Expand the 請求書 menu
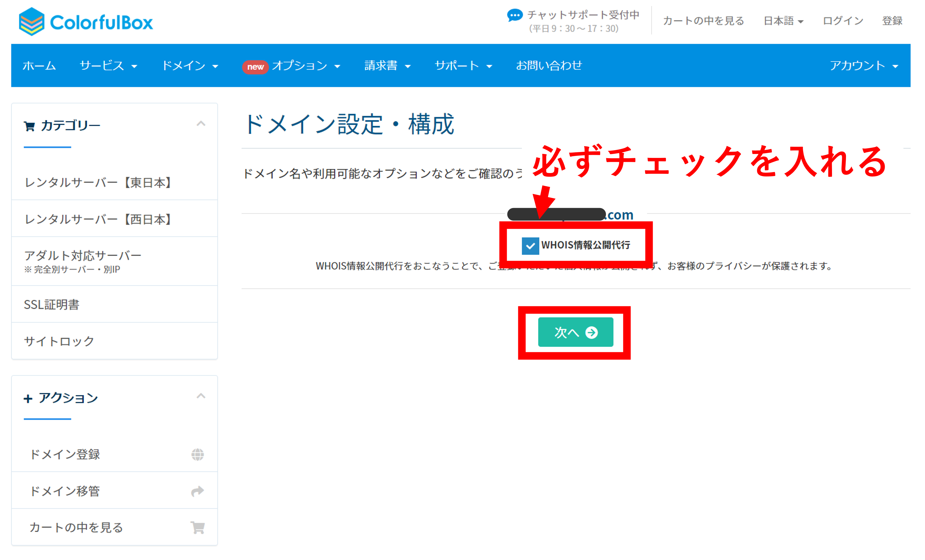The image size is (925, 560). coord(387,66)
